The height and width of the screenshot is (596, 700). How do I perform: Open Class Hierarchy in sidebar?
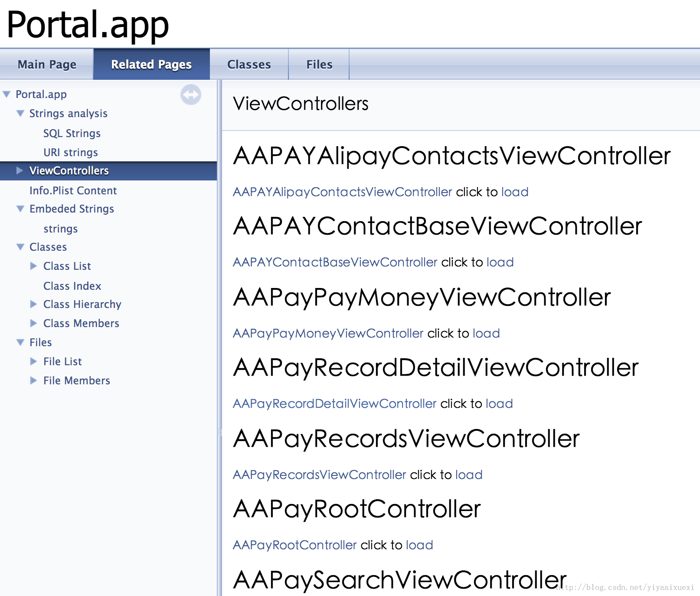[x=82, y=304]
